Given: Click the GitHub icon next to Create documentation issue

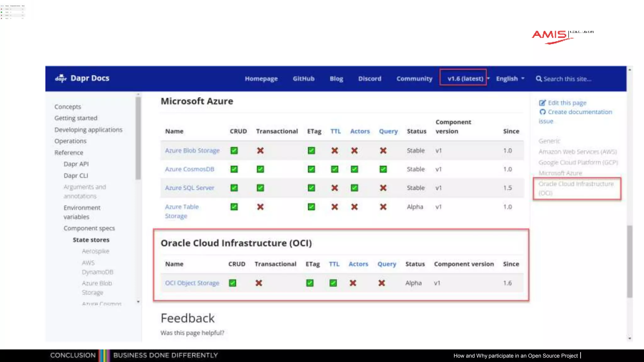Looking at the screenshot, I should 542,112.
